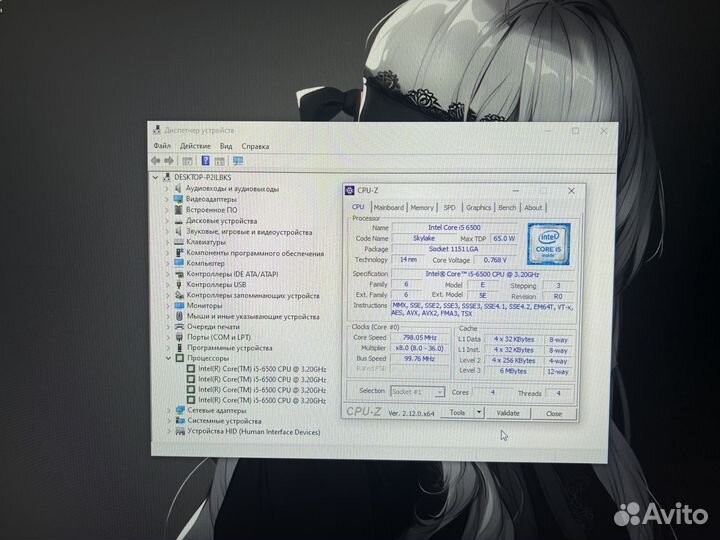
Task: Click the Back arrow in Device Manager toolbar
Action: [156, 161]
